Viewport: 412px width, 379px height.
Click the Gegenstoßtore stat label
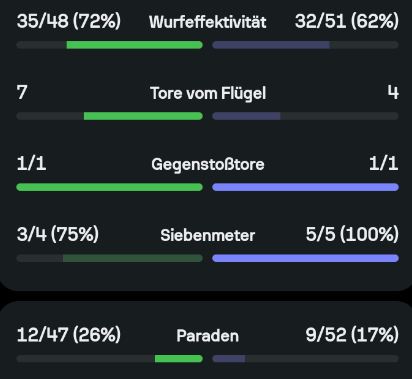[208, 164]
